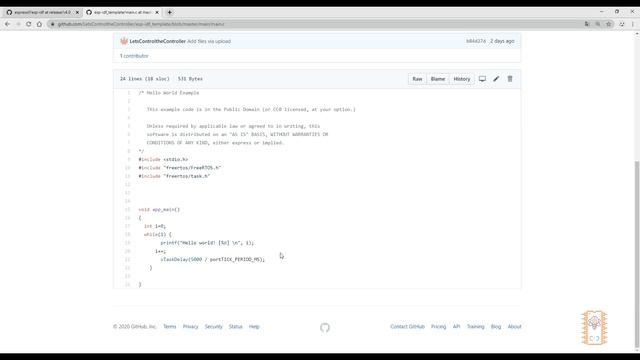Open the History of main.c
Image resolution: width=640 pixels, height=360 pixels.
pyautogui.click(x=462, y=79)
